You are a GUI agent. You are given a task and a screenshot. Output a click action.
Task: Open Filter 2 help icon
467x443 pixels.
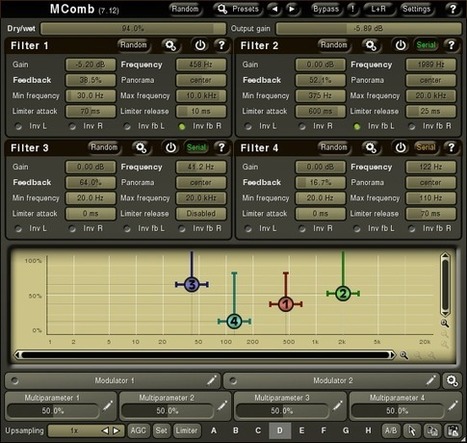[451, 45]
